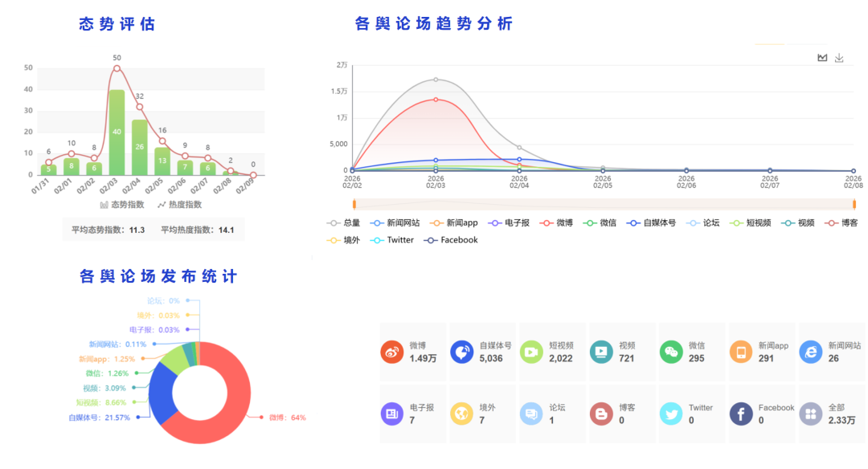Click the heat index point labeled 32
Image resolution: width=868 pixels, height=469 pixels.
click(140, 107)
